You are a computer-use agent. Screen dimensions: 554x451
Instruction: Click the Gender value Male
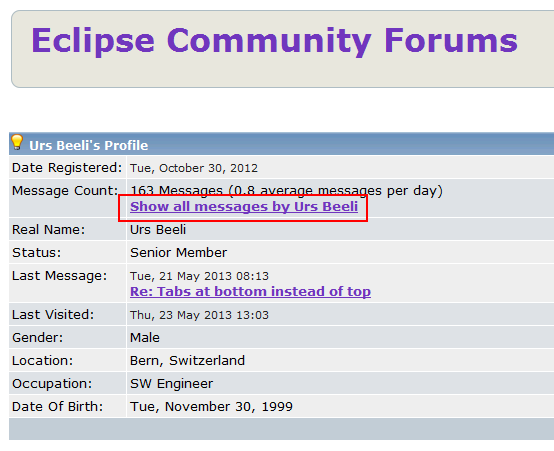coord(145,338)
